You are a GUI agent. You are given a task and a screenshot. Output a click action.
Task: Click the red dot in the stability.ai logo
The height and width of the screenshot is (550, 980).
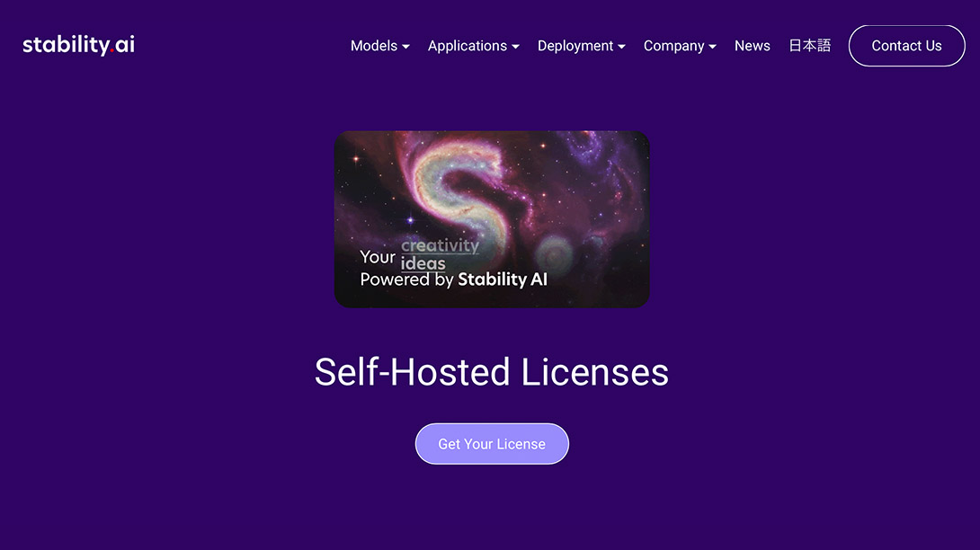point(112,51)
